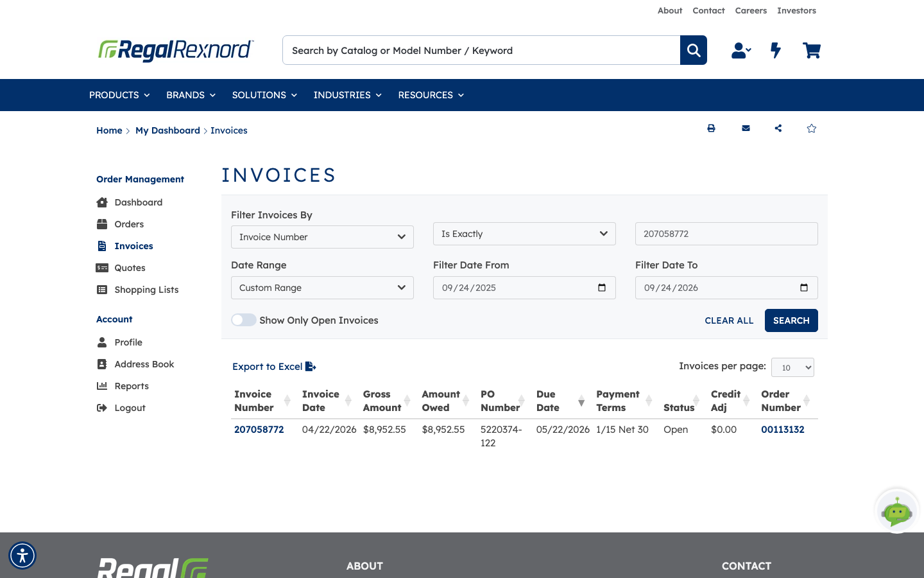Click the calendar icon in Filter Date To
Screen dimensions: 924x578
pyautogui.click(x=804, y=288)
